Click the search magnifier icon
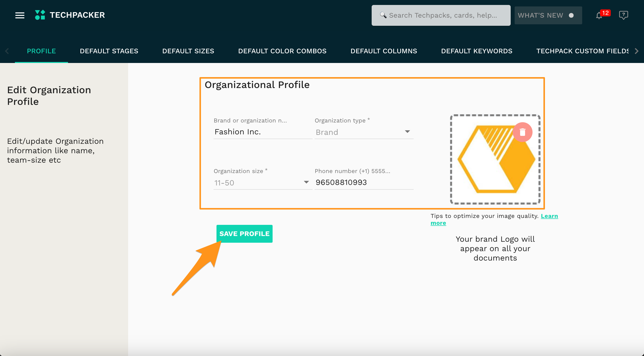This screenshot has height=356, width=644. pyautogui.click(x=383, y=15)
